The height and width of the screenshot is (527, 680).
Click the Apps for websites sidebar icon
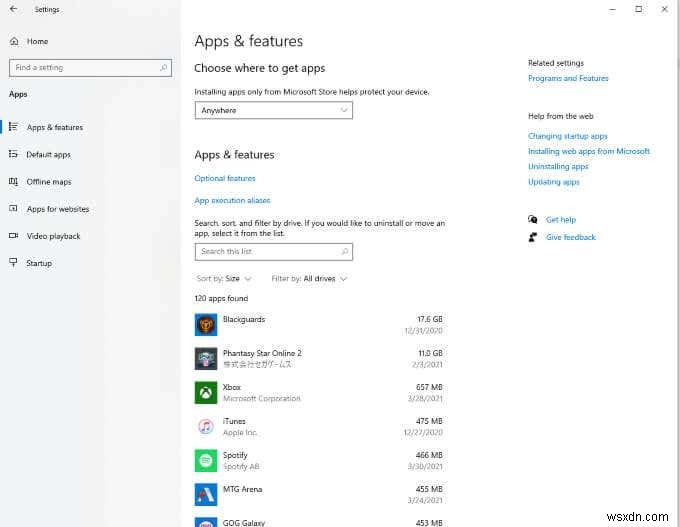coord(13,209)
